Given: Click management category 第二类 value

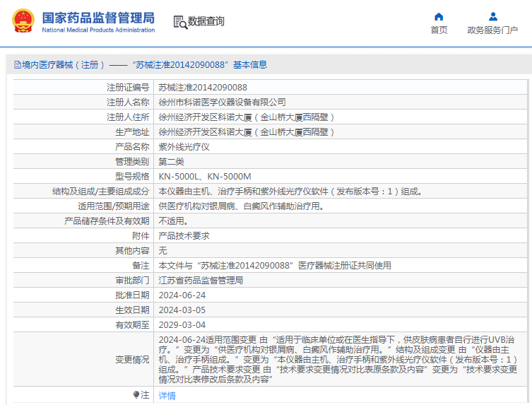Looking at the screenshot, I should click(x=171, y=162).
